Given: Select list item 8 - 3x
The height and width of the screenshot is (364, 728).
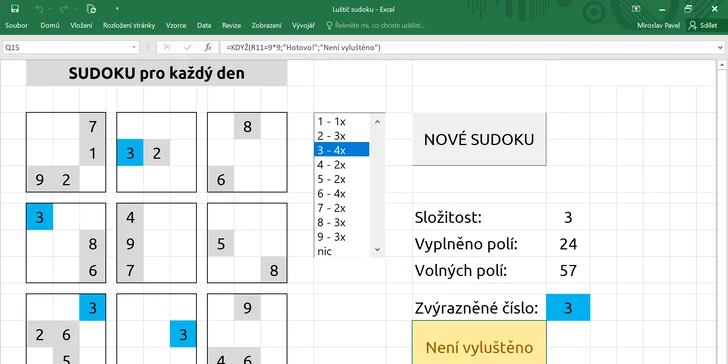Looking at the screenshot, I should [x=342, y=222].
